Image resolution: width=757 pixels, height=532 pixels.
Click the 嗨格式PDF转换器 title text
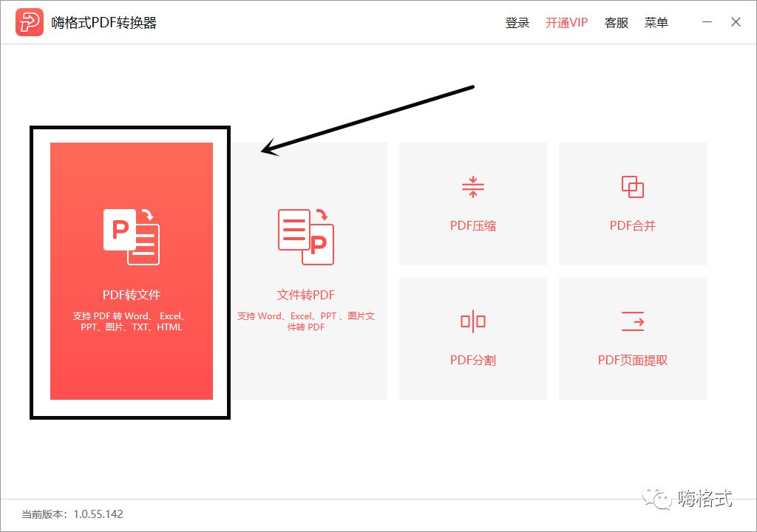pos(105,22)
